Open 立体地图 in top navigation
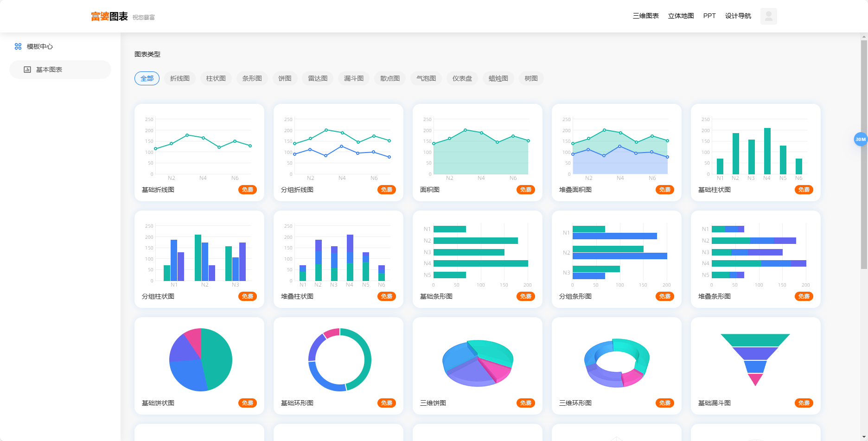 point(681,16)
